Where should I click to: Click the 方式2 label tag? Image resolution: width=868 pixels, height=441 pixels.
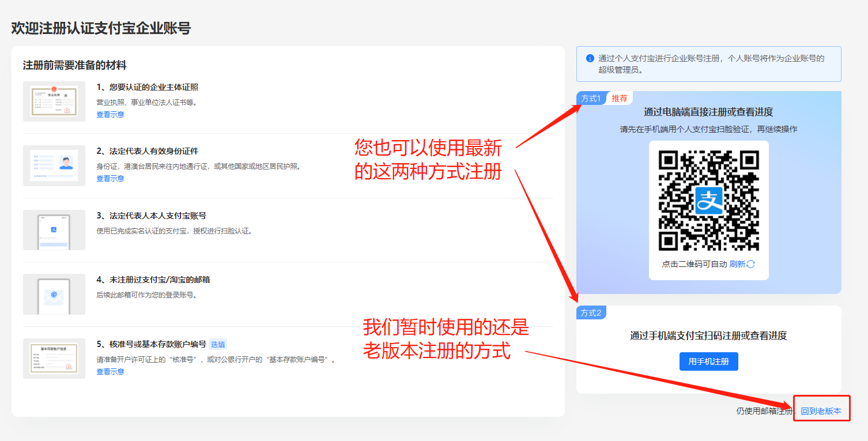(x=591, y=313)
